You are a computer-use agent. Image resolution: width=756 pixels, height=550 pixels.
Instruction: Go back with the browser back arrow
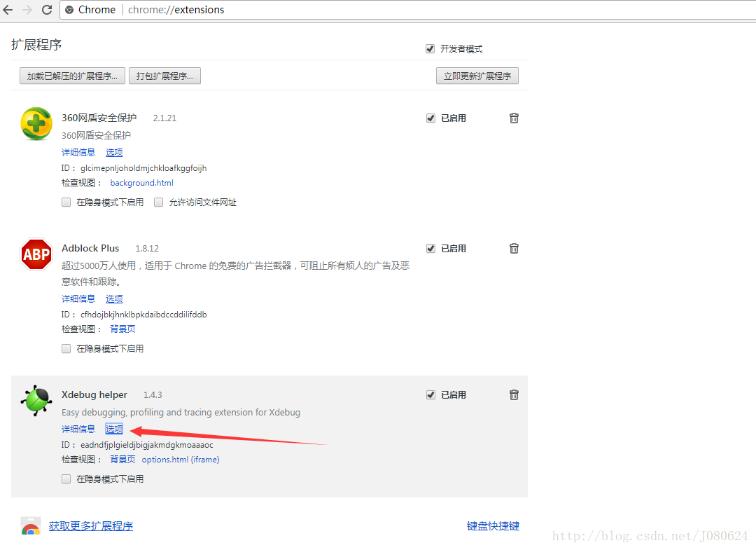(x=8, y=10)
